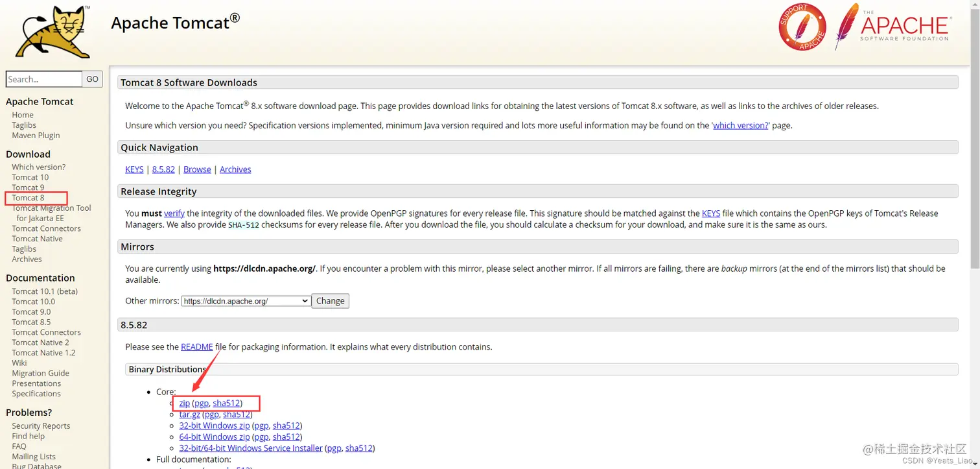Open the Other mirrors dropdown
980x469 pixels.
point(246,301)
